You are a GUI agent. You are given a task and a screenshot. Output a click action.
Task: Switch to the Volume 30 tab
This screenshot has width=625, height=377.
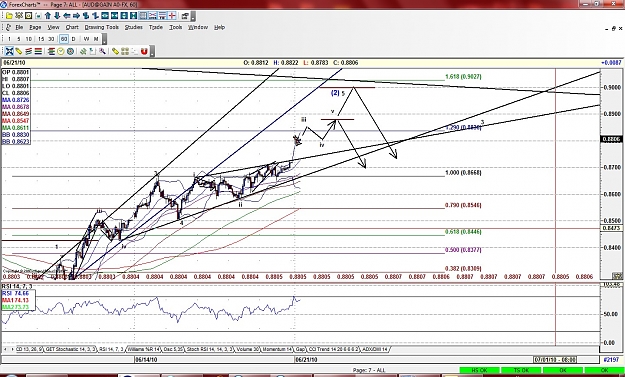247,349
